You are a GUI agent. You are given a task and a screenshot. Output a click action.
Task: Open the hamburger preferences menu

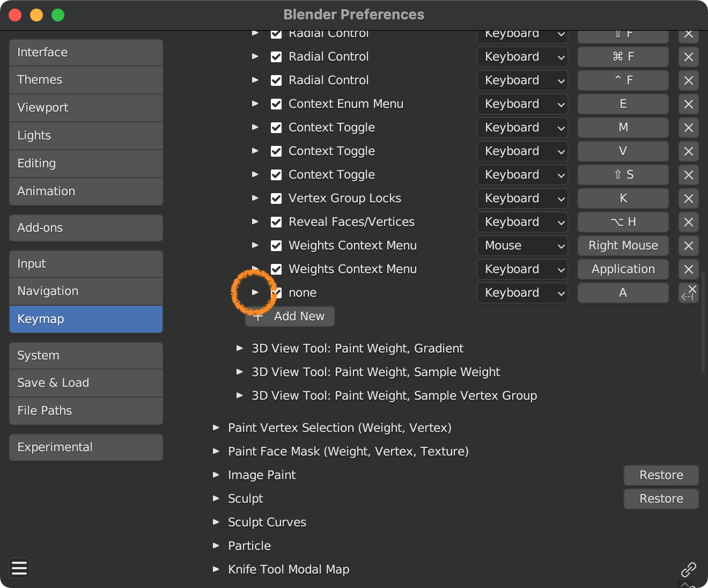tap(19, 568)
